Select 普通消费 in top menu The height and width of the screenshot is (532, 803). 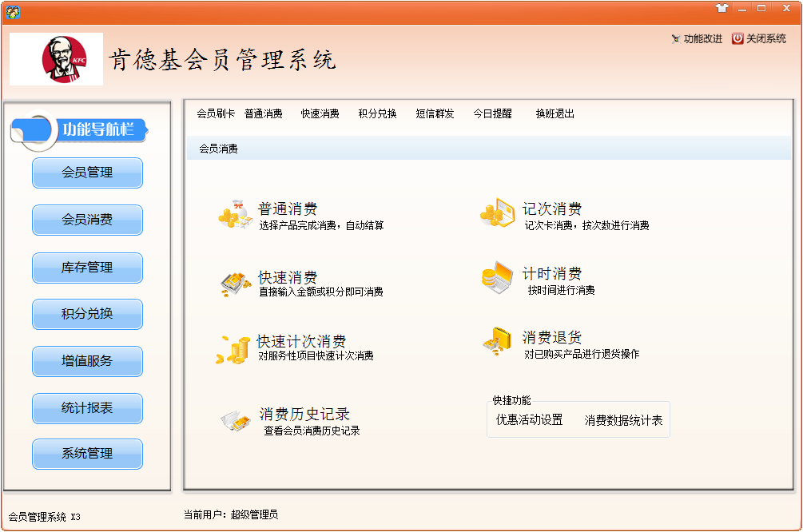[263, 113]
